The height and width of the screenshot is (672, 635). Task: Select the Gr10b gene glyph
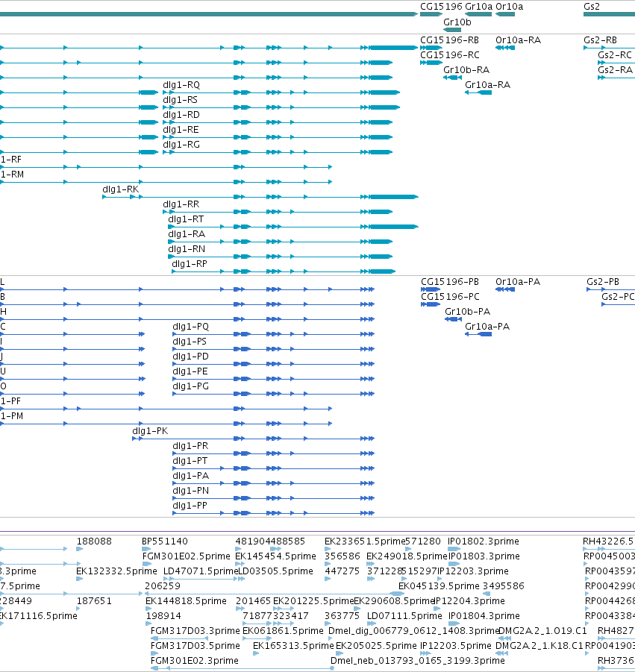(x=452, y=30)
